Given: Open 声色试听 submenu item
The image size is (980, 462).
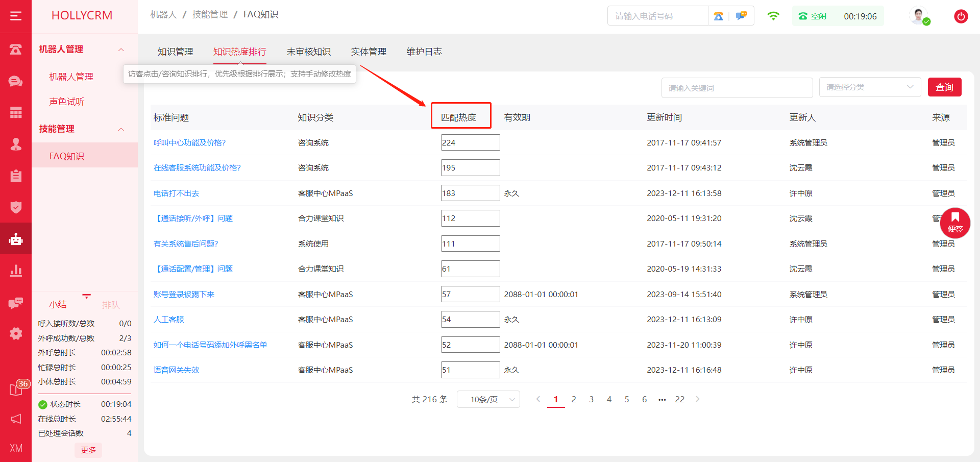Looking at the screenshot, I should click(66, 102).
